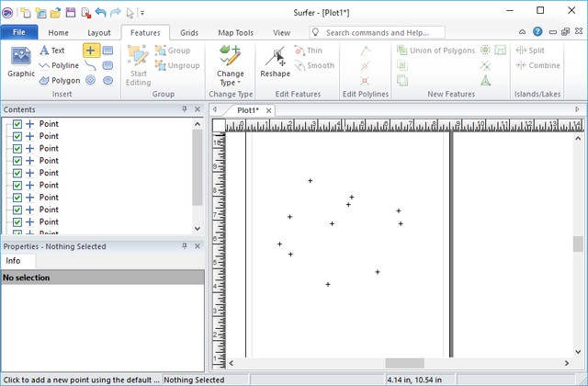
Task: Activate the Select pointer tool in quick access
Action: pyautogui.click(x=130, y=13)
